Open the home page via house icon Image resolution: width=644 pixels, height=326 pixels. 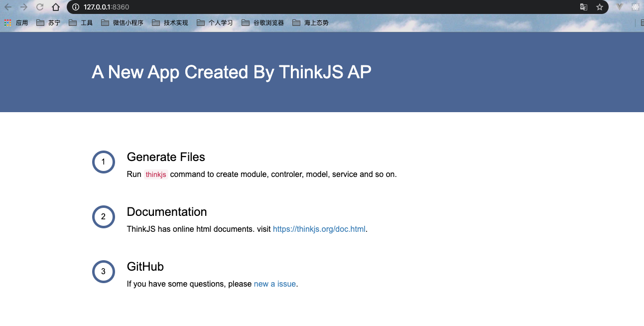pyautogui.click(x=56, y=7)
